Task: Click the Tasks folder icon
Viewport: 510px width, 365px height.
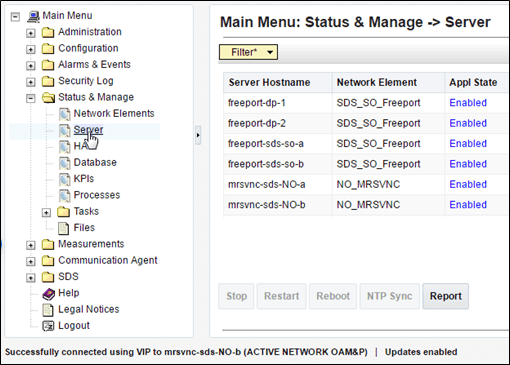Action: pos(63,212)
